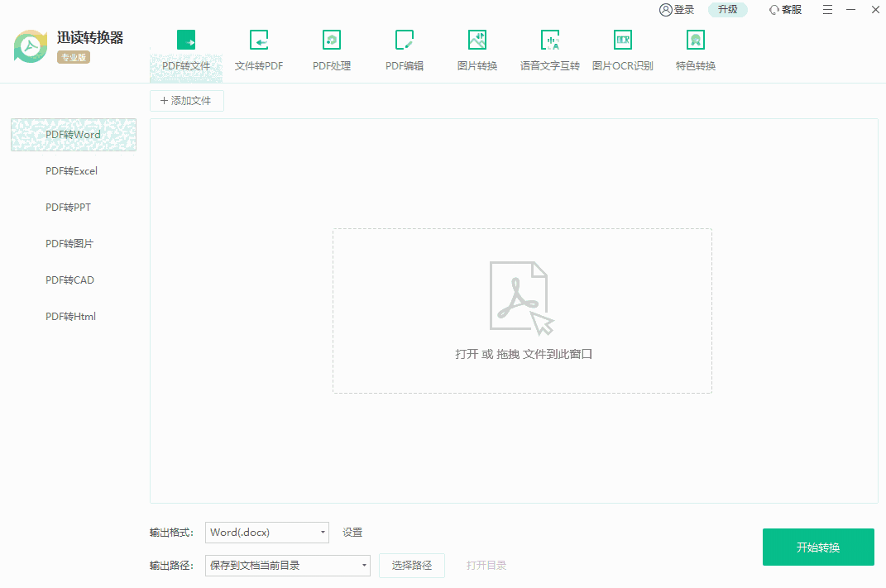The height and width of the screenshot is (588, 886).
Task: Expand the 选择路径 path chooser
Action: [x=411, y=566]
